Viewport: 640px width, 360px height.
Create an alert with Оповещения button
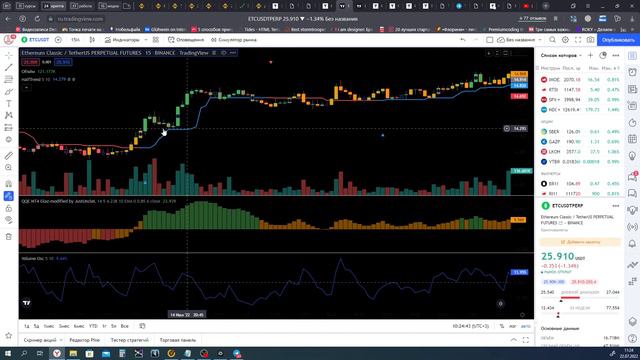pos(186,40)
